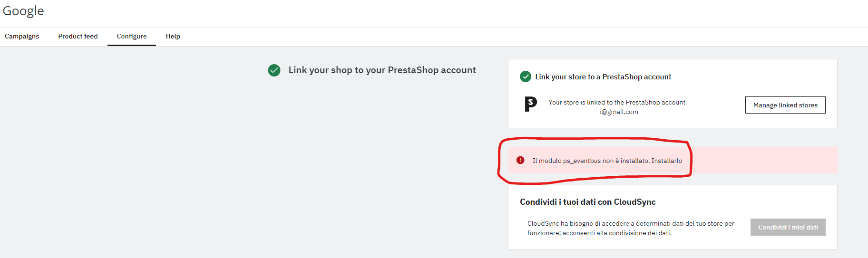This screenshot has height=258, width=868.
Task: Click the PrestaShop logo icon
Action: click(x=531, y=104)
